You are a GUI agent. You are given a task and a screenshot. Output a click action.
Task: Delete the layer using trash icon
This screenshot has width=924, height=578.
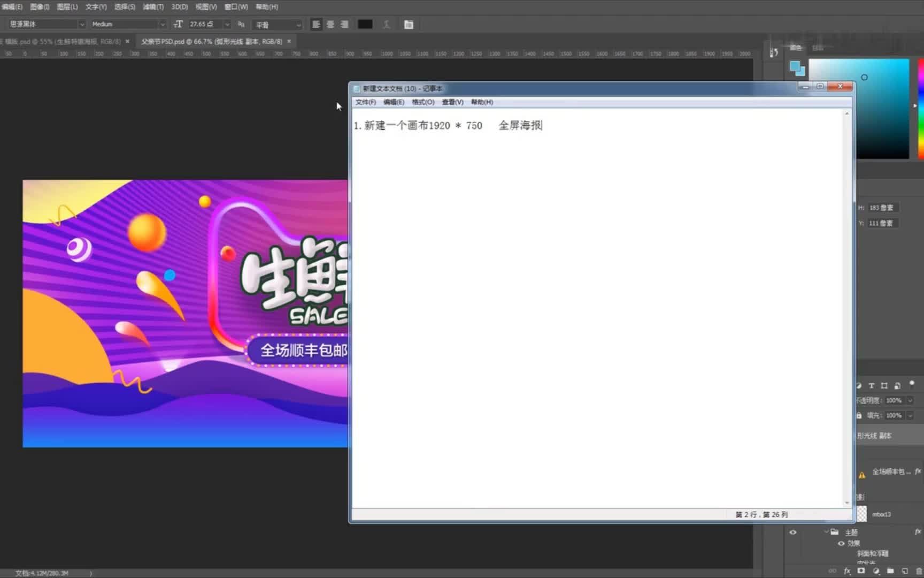click(x=919, y=571)
